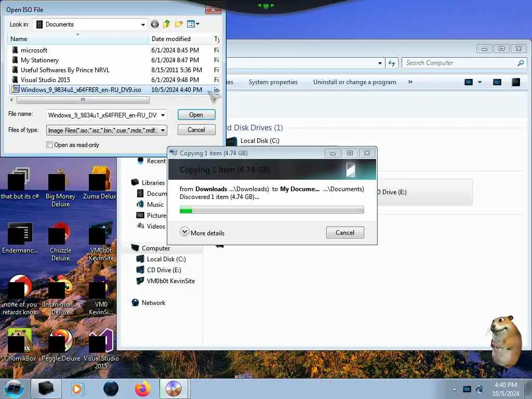The image size is (532, 399).
Task: Show hidden tray icons arrow
Action: (454, 389)
